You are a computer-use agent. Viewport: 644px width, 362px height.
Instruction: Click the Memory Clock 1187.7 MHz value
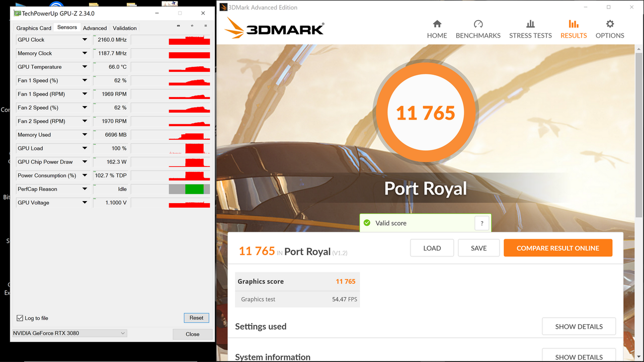pyautogui.click(x=111, y=53)
